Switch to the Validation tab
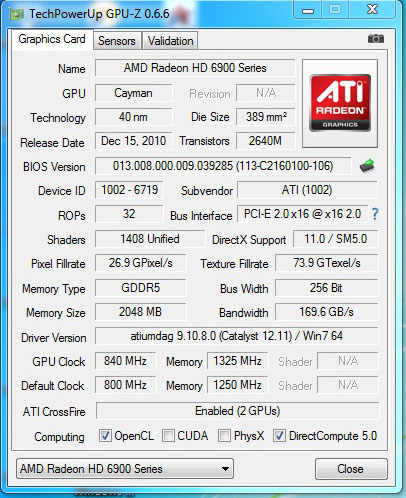This screenshot has width=406, height=498. point(170,41)
